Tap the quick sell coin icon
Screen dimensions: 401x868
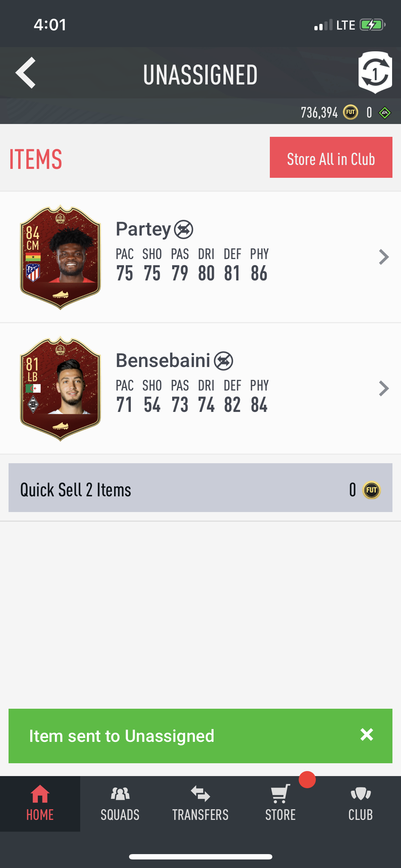(371, 490)
